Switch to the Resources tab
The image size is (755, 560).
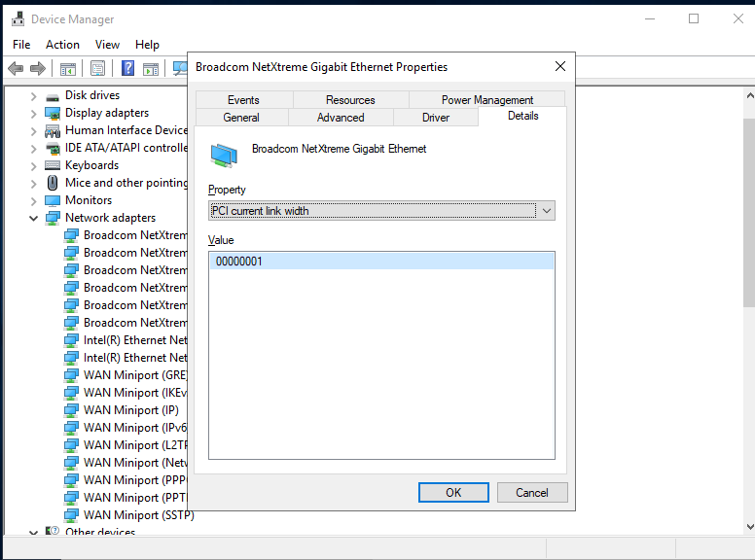point(350,100)
